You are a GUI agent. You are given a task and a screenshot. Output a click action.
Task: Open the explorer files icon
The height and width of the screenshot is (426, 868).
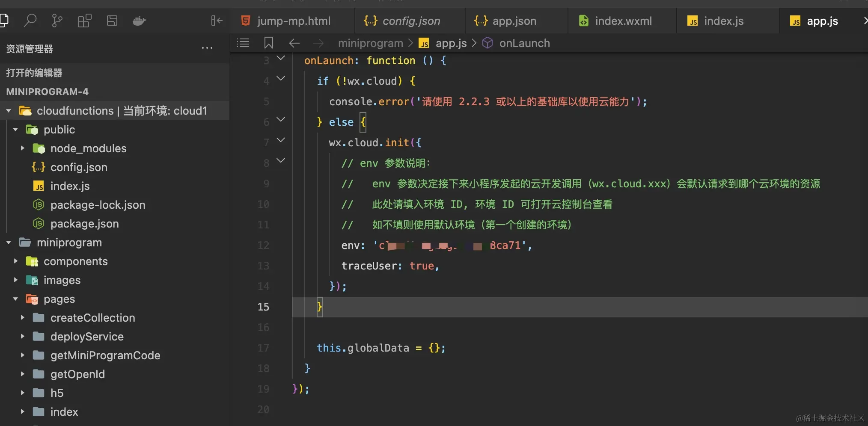pyautogui.click(x=4, y=21)
